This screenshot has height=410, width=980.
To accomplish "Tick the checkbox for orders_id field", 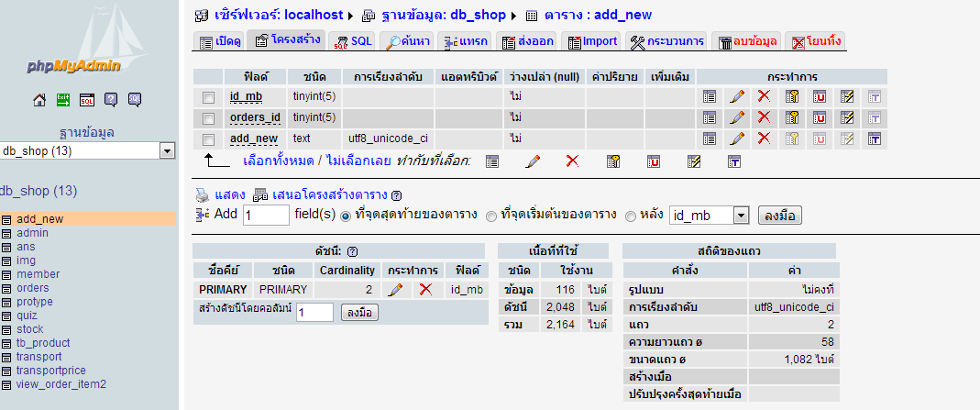I will pos(209,118).
